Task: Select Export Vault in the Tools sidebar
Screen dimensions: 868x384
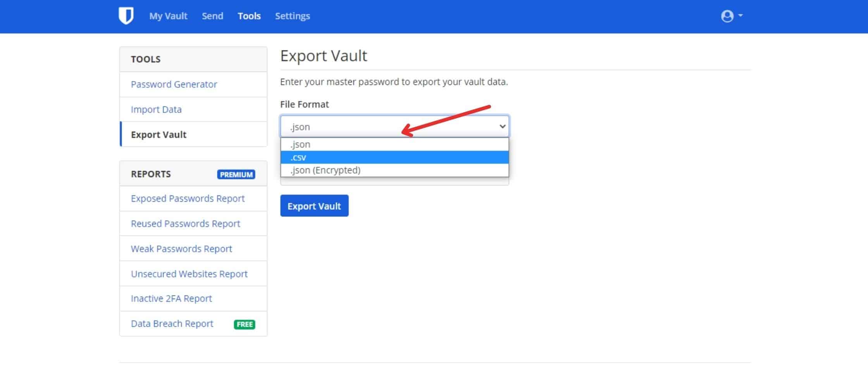Action: 158,135
